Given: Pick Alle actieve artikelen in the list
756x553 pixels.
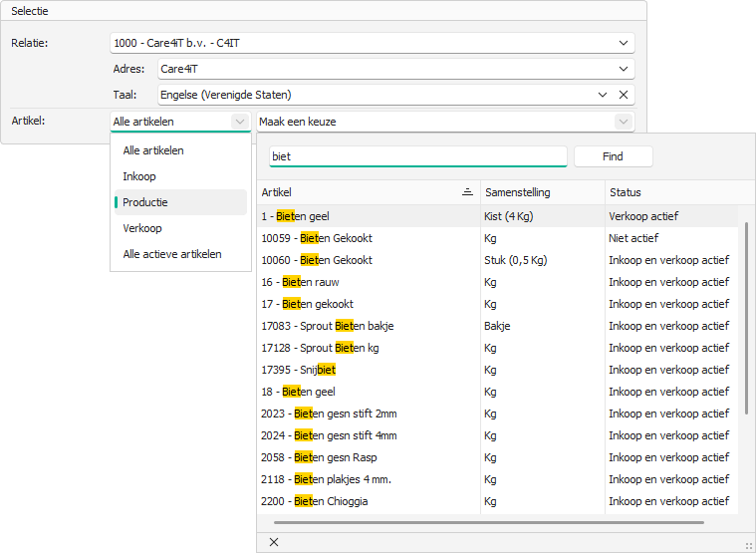Looking at the screenshot, I should 172,254.
